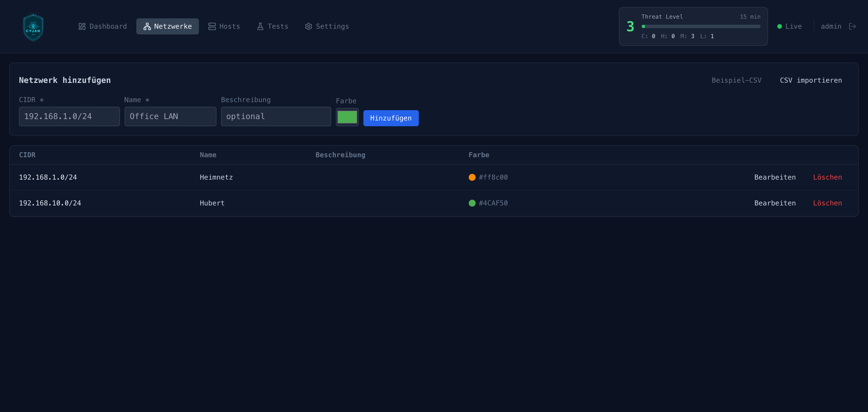This screenshot has width=868, height=412.
Task: Click the Cyjan shield logo
Action: tap(33, 27)
